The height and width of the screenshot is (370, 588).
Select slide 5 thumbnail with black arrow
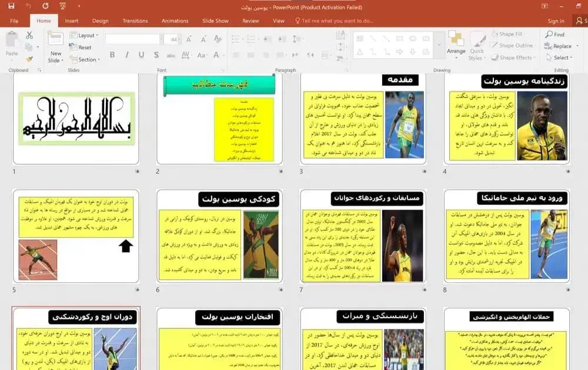(x=76, y=236)
